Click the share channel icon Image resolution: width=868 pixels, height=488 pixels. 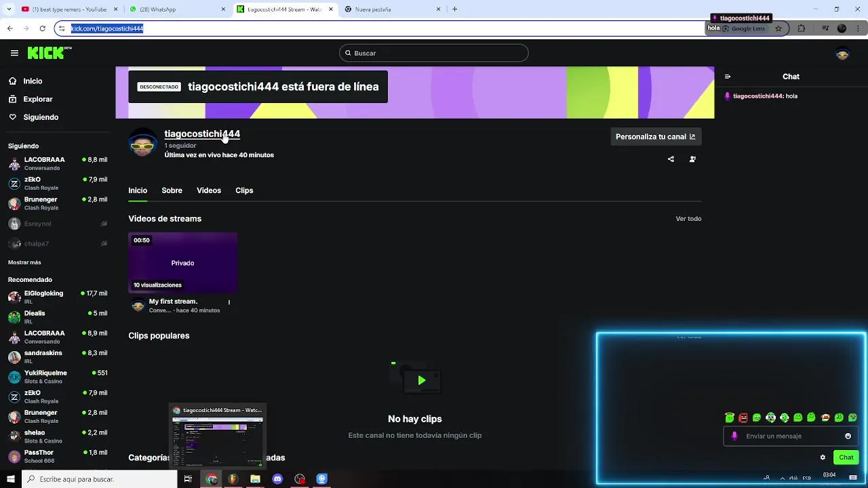coord(671,159)
